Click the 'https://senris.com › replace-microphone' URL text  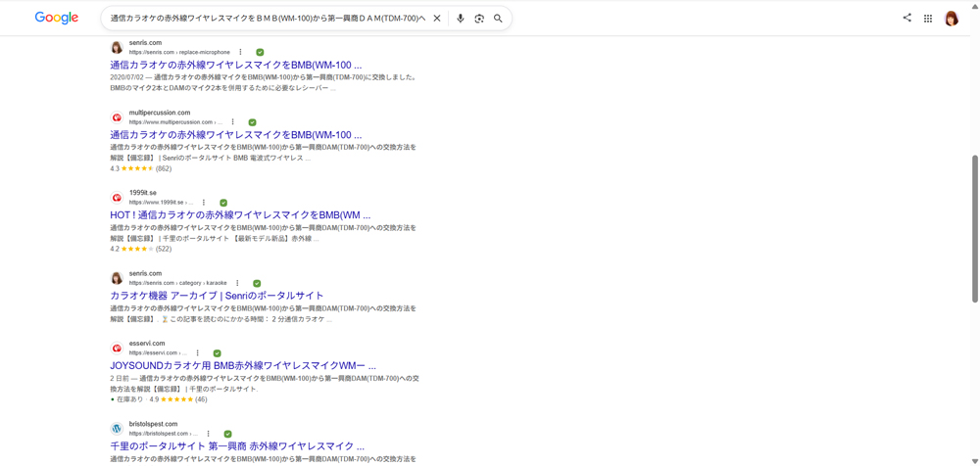[x=179, y=53]
